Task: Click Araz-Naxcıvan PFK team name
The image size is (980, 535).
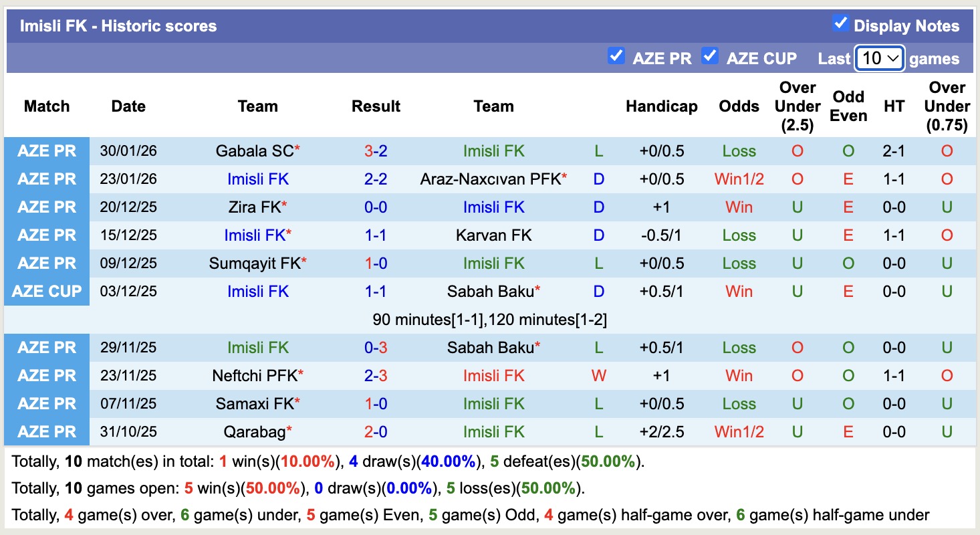Action: click(x=490, y=179)
